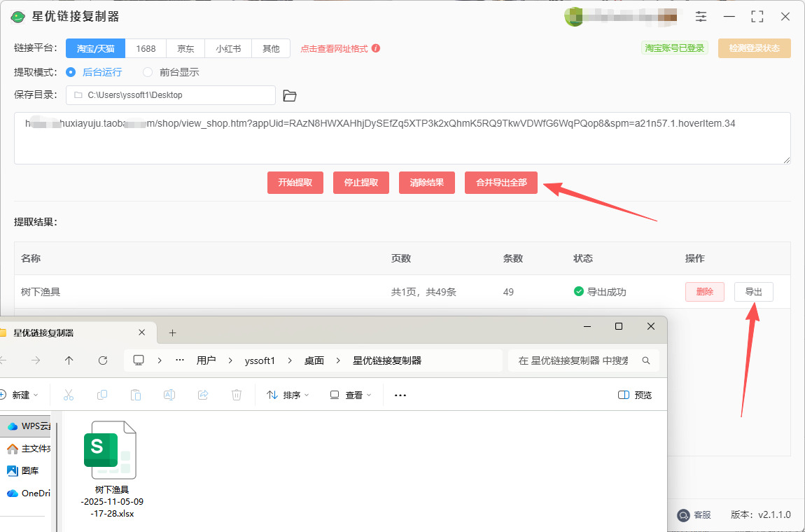Open the 排序 sort dropdown

[288, 395]
